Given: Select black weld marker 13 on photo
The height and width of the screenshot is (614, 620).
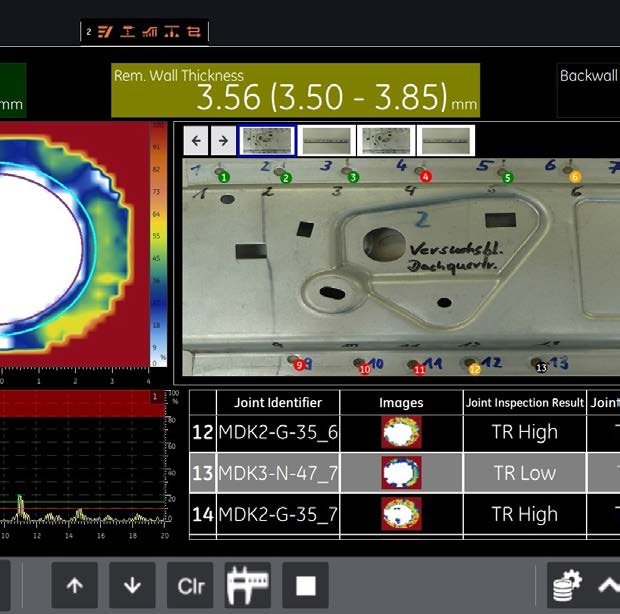Looking at the screenshot, I should tap(541, 367).
